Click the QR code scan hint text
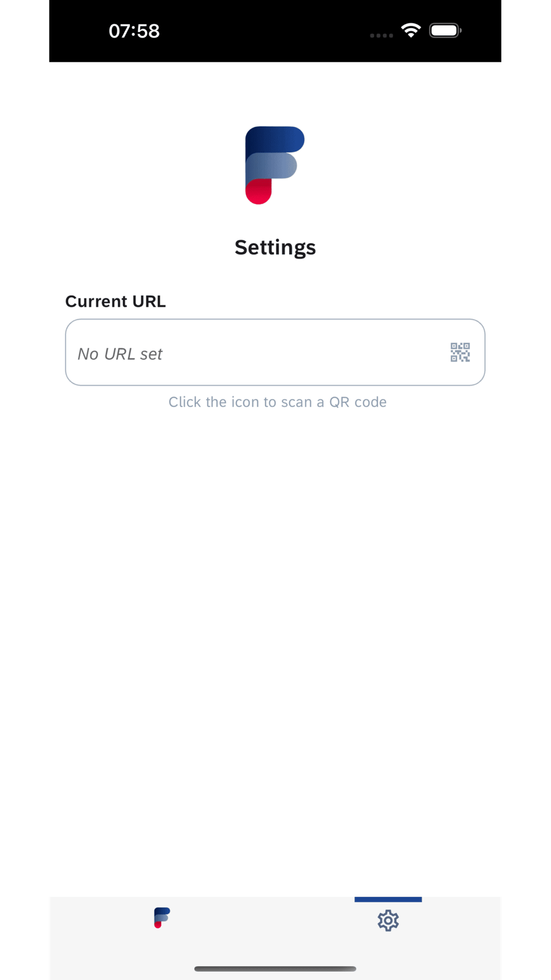The image size is (551, 980). point(277,402)
